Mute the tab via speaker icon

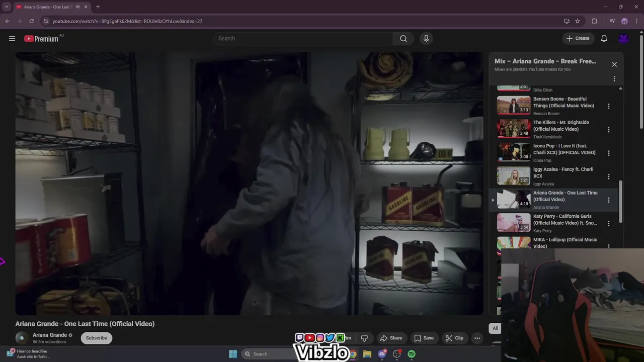[77, 7]
